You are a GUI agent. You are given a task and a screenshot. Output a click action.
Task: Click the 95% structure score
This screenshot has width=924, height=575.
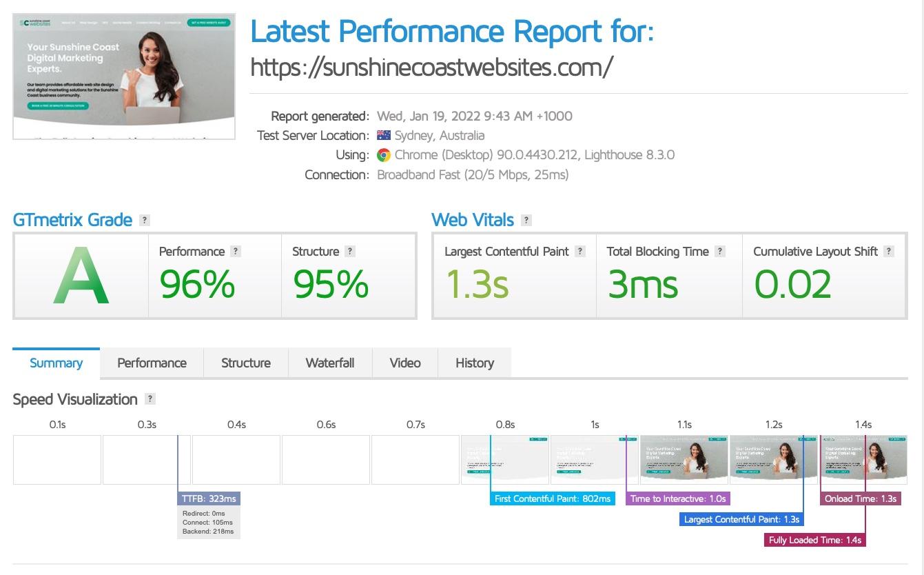click(331, 284)
